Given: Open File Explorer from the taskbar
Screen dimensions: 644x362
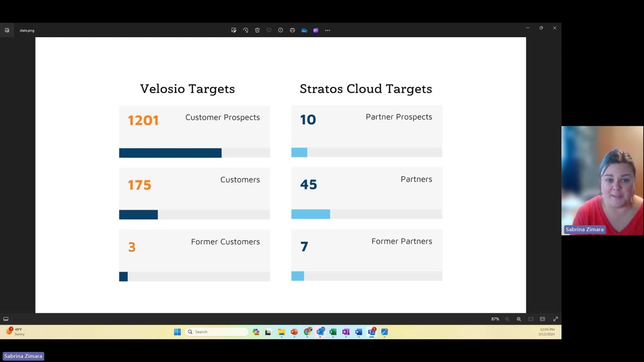Looking at the screenshot, I should click(281, 332).
